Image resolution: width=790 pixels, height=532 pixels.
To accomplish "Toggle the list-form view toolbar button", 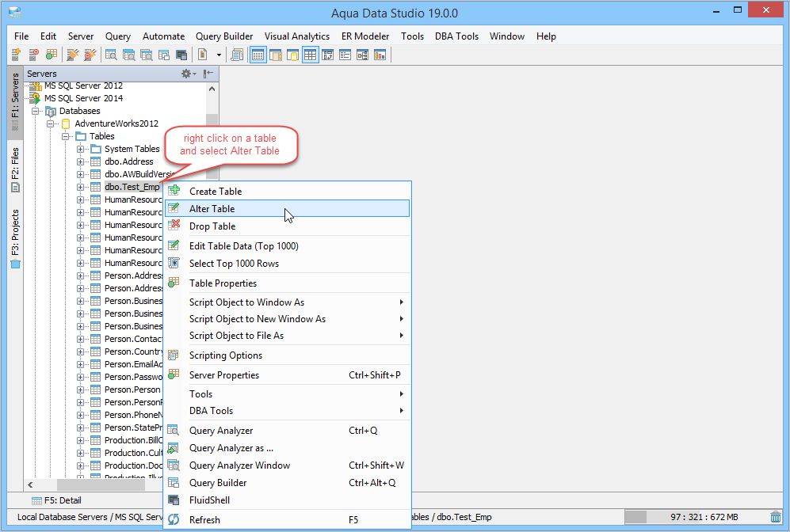I will 345,55.
